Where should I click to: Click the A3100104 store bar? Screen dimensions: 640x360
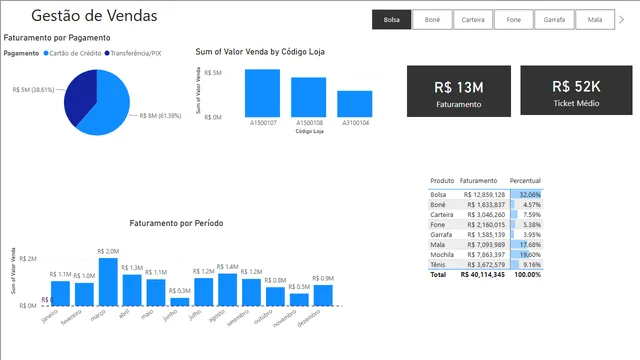[355, 104]
